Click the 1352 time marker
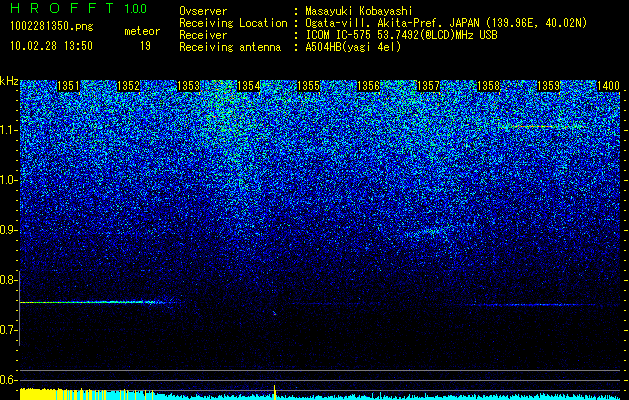This screenshot has width=629, height=400. pos(128,86)
